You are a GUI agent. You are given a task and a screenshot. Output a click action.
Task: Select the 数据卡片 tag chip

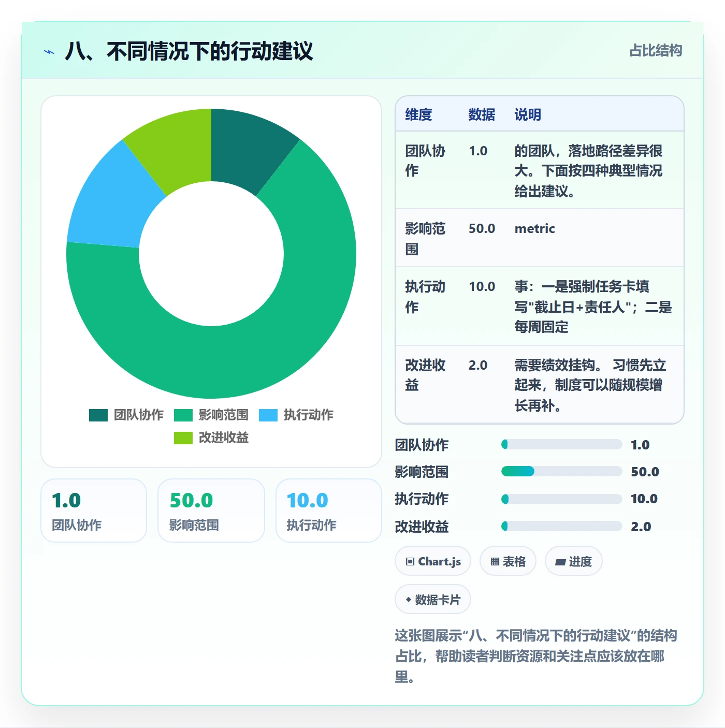pos(433,600)
